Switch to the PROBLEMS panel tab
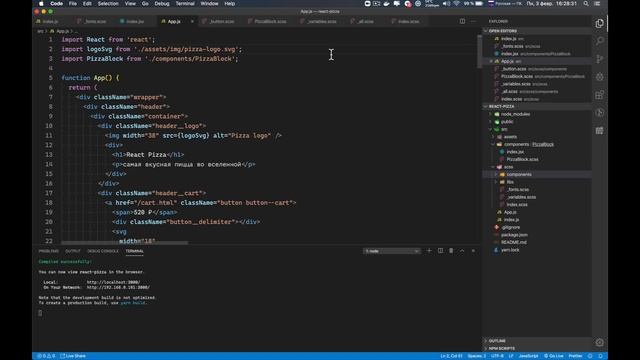640x360 pixels. tap(49, 251)
